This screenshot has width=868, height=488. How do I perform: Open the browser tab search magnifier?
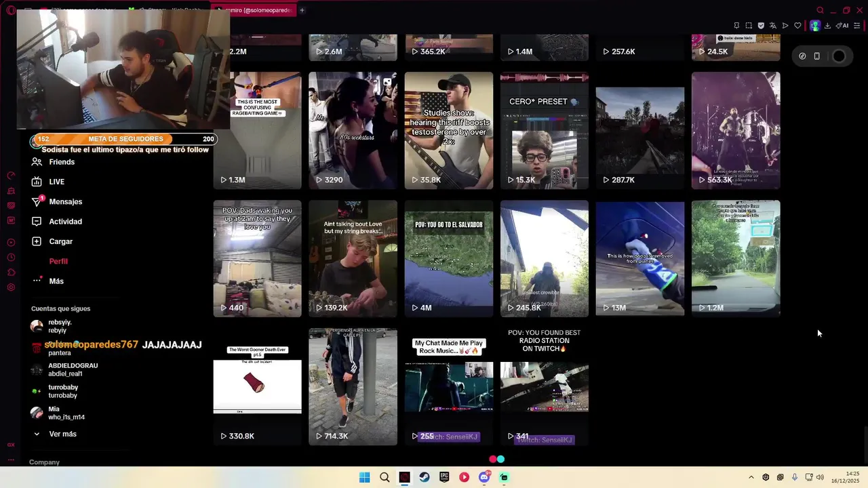820,10
